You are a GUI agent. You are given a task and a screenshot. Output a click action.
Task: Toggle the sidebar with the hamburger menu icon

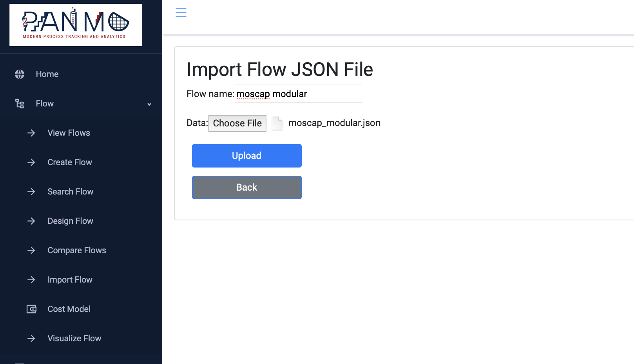point(181,13)
